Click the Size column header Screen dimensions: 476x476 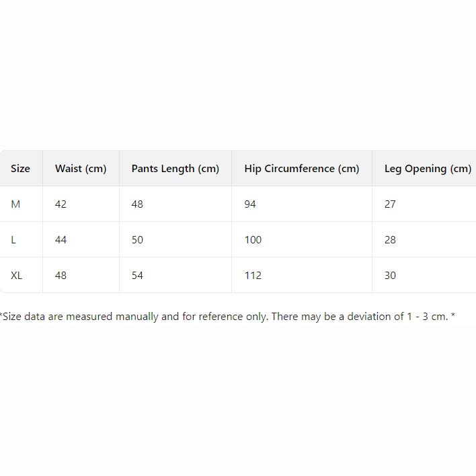[20, 169]
